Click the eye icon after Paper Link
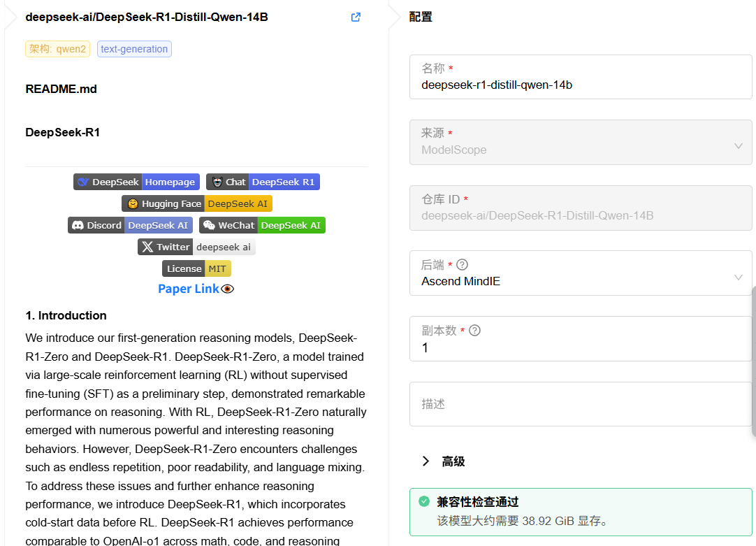This screenshot has height=546, width=756. coord(228,289)
